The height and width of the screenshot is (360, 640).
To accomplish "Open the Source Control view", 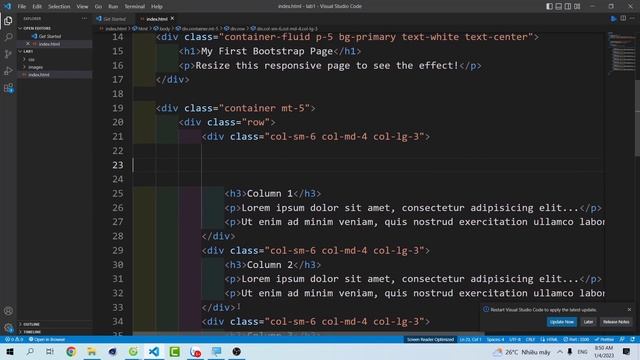I will point(8,54).
